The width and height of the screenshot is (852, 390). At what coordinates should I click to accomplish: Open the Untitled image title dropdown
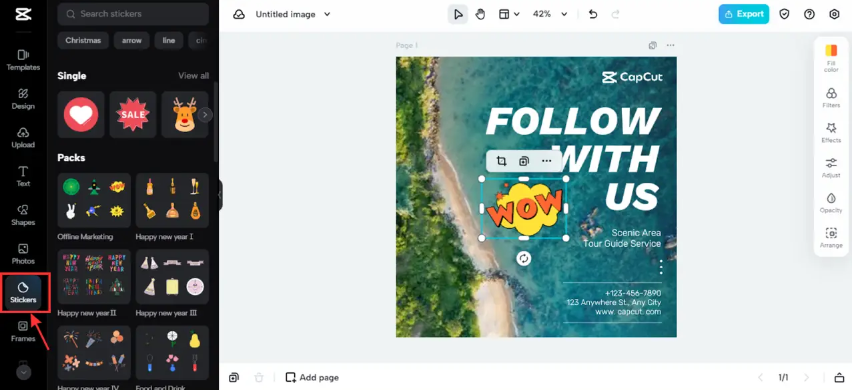tap(293, 15)
